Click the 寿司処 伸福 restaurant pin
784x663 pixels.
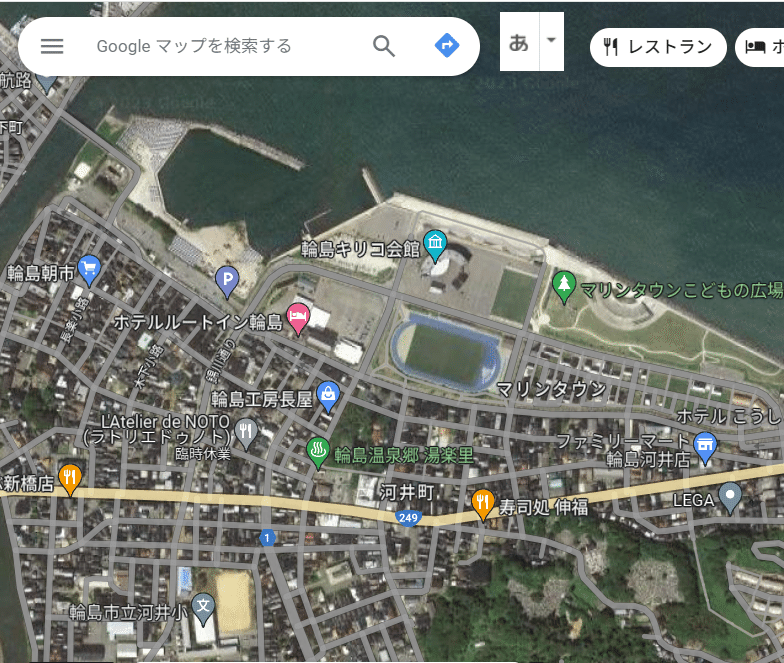483,504
